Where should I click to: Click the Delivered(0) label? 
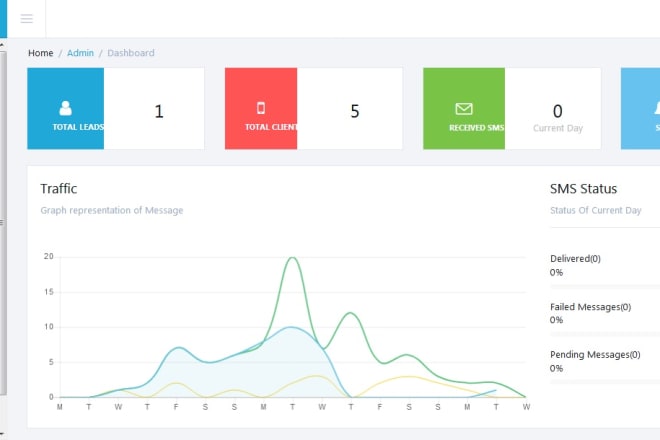click(575, 259)
